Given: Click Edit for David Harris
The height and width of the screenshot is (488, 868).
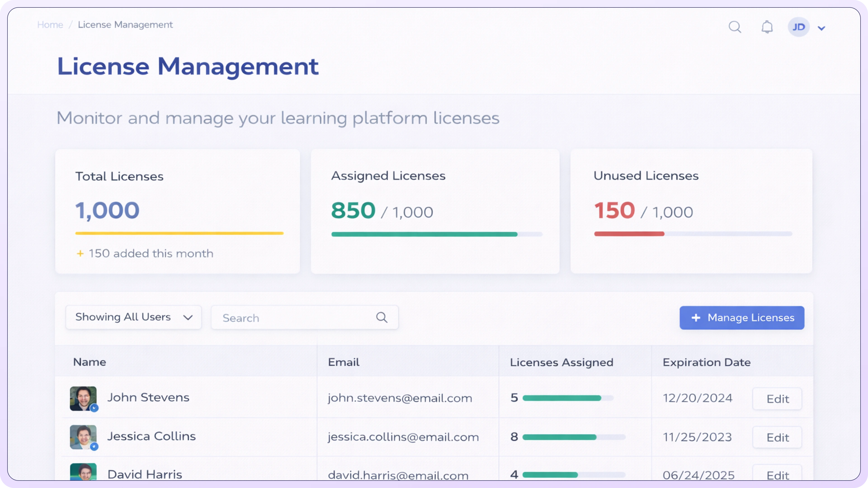Looking at the screenshot, I should 777,475.
